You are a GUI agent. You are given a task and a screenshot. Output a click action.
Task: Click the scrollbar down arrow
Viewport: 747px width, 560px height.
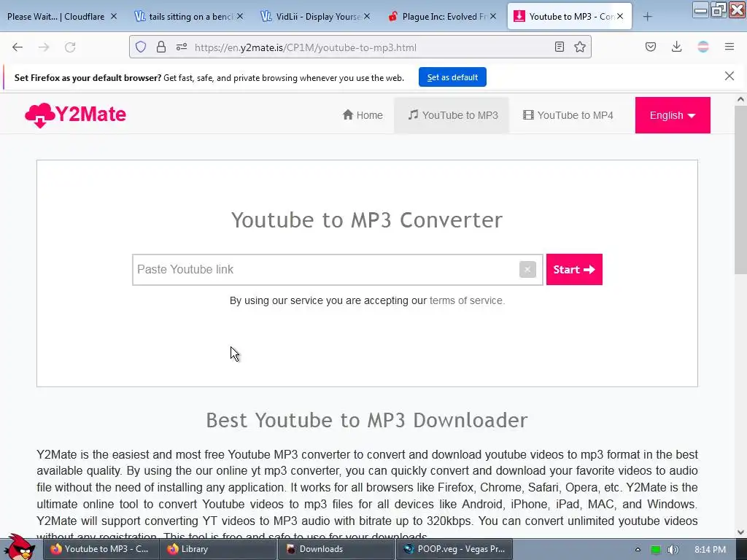[x=740, y=532]
